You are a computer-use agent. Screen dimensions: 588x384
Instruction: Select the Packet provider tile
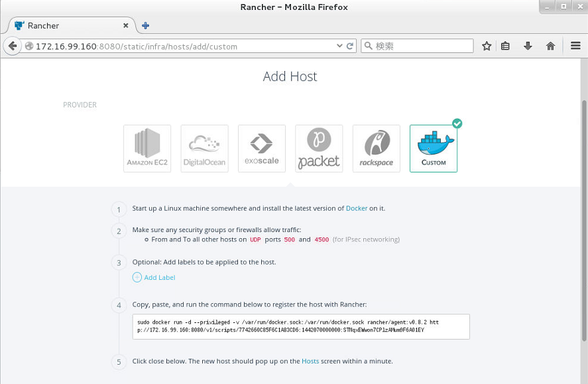(x=319, y=149)
